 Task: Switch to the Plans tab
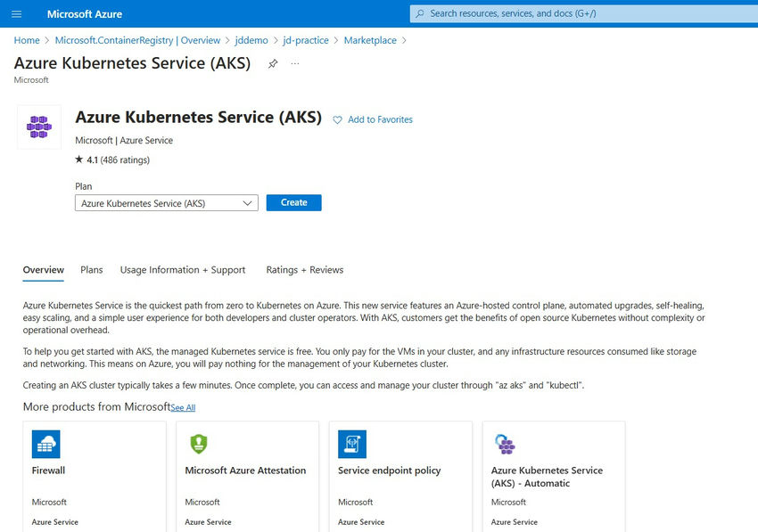click(91, 269)
